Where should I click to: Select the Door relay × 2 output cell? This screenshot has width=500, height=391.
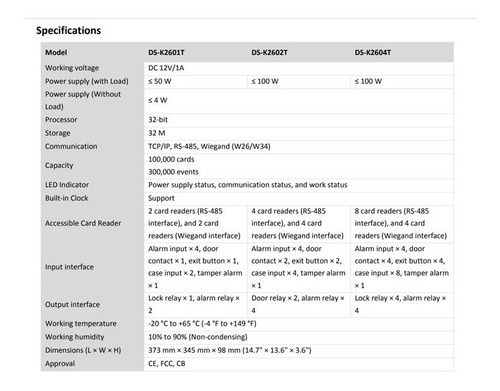click(298, 304)
